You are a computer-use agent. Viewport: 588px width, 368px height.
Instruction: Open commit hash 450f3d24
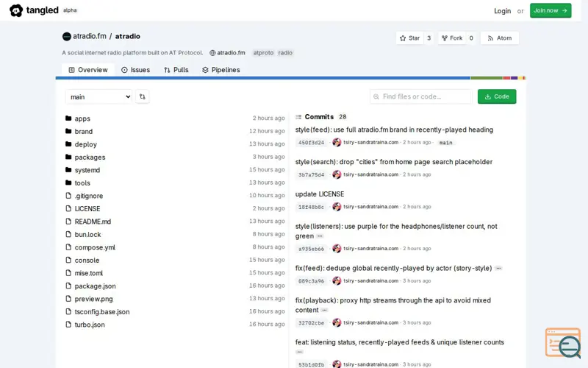coord(311,143)
